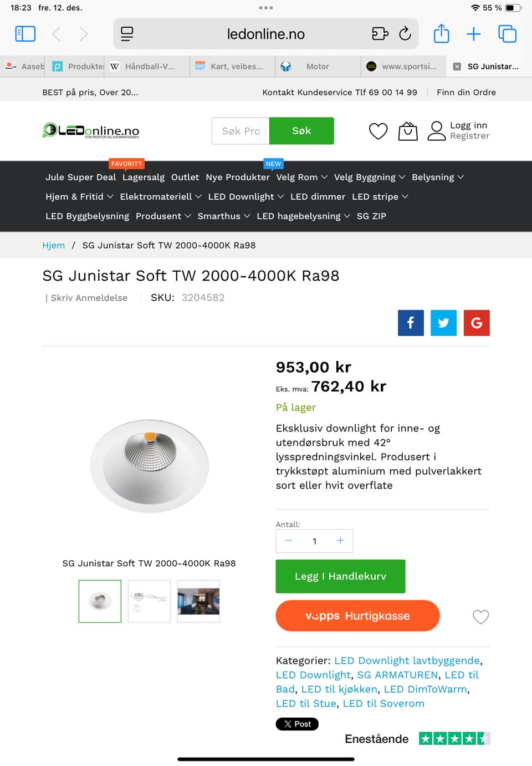Expand the Velg Rom dropdown menu
This screenshot has width=532, height=766.
302,177
